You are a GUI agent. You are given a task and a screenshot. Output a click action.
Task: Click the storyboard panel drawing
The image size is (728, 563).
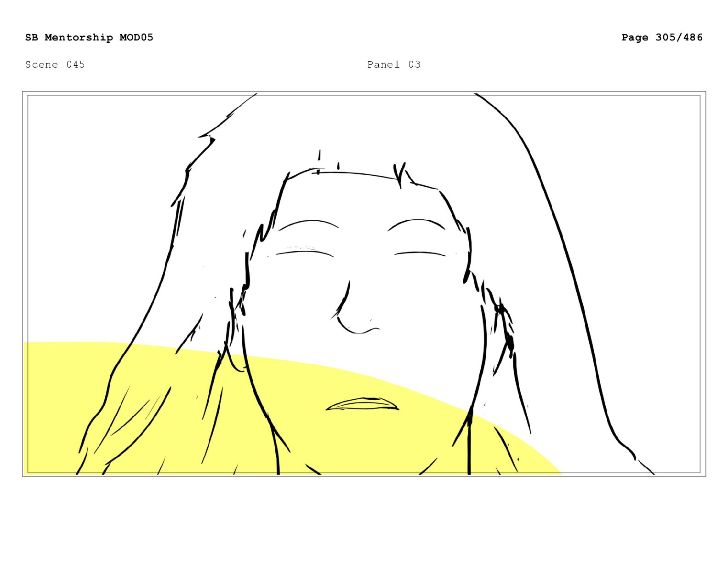(364, 284)
